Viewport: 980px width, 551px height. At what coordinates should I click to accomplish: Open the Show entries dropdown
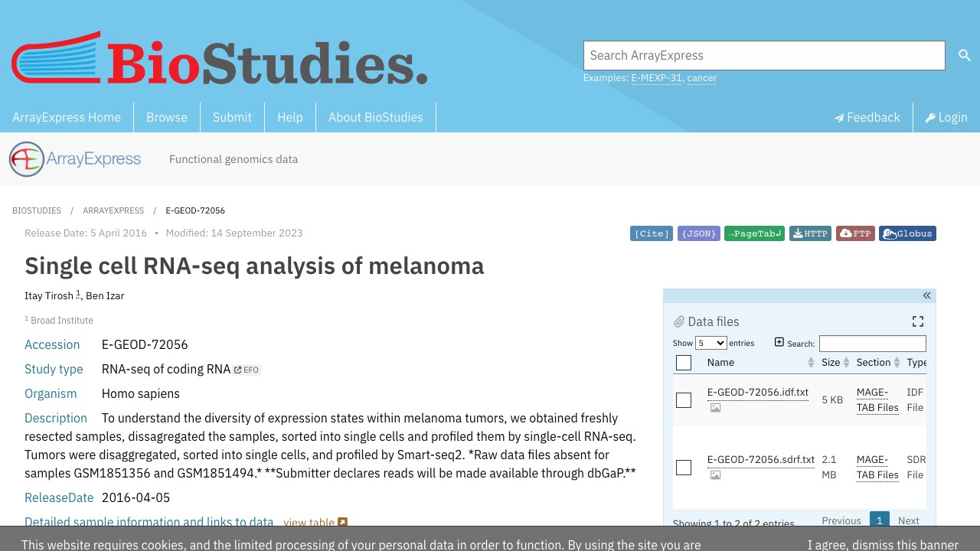[710, 343]
